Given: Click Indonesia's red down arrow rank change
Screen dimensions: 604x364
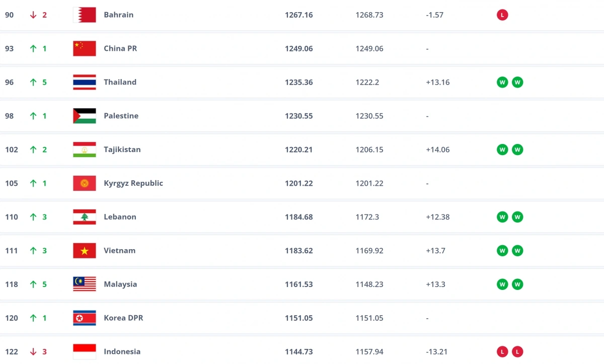Looking at the screenshot, I should tap(34, 351).
